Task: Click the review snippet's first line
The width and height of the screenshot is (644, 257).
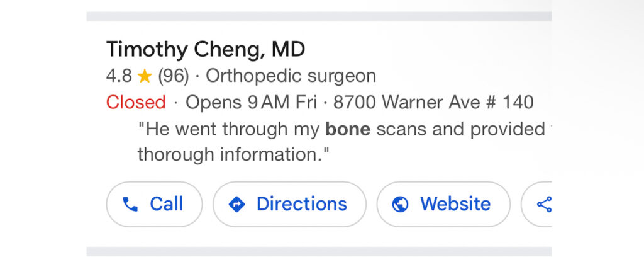Action: (x=341, y=129)
